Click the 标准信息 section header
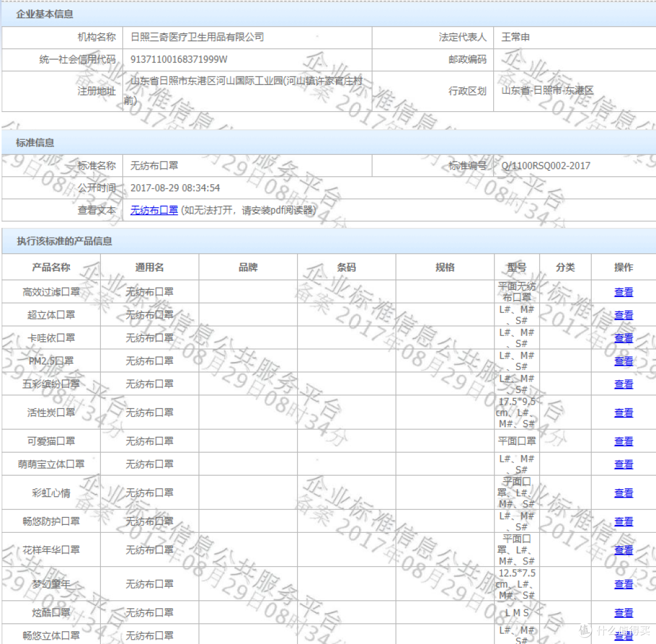 (x=35, y=143)
